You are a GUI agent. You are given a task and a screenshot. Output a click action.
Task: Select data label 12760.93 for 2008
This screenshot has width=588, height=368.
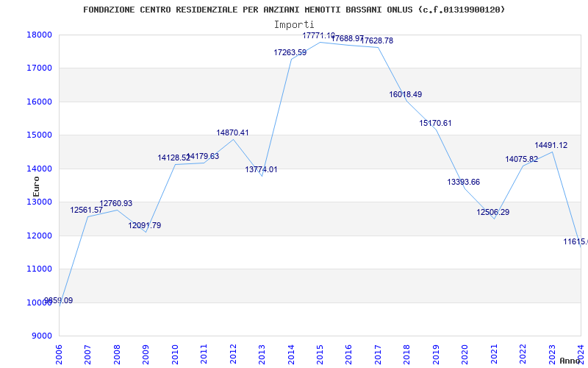click(x=116, y=204)
